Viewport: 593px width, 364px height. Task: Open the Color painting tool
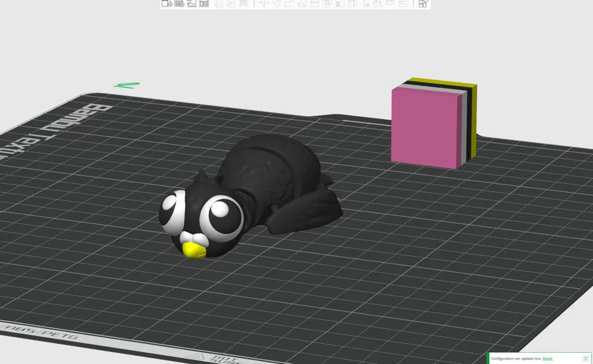[351, 4]
